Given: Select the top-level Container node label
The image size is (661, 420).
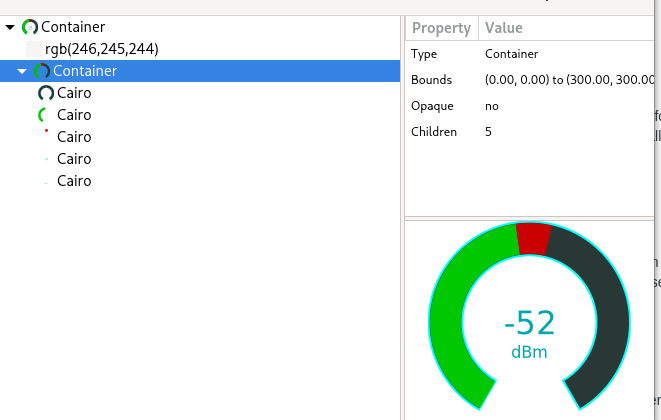Looking at the screenshot, I should (73, 27).
